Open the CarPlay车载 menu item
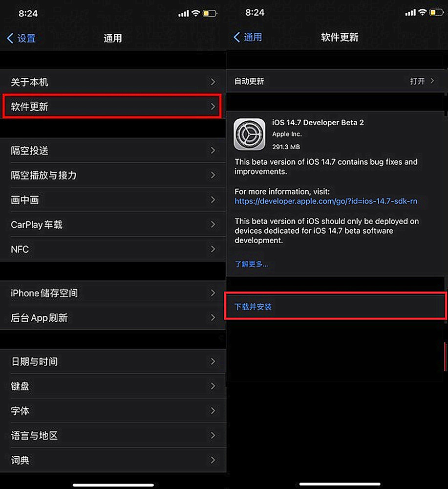The width and height of the screenshot is (448, 489). coord(113,224)
